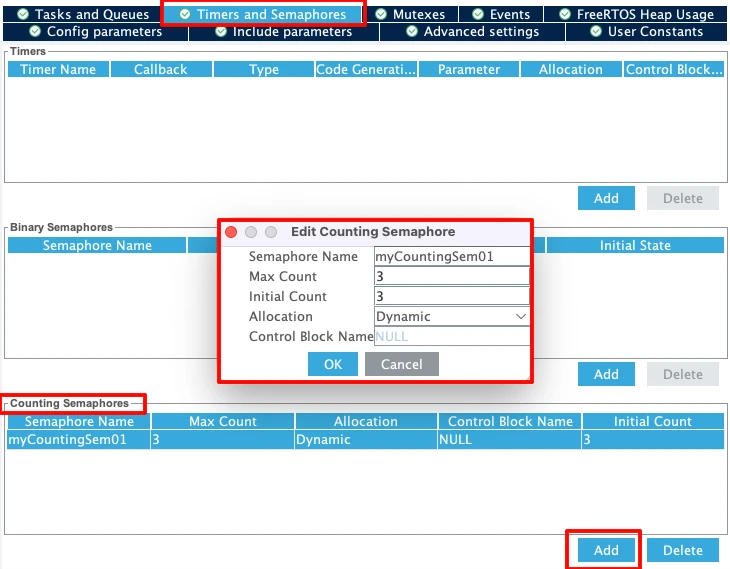Switch to Config parameters tab
The height and width of the screenshot is (569, 730).
pyautogui.click(x=95, y=32)
